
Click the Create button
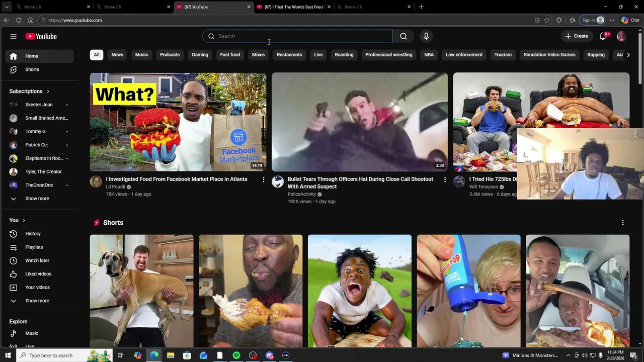click(576, 36)
